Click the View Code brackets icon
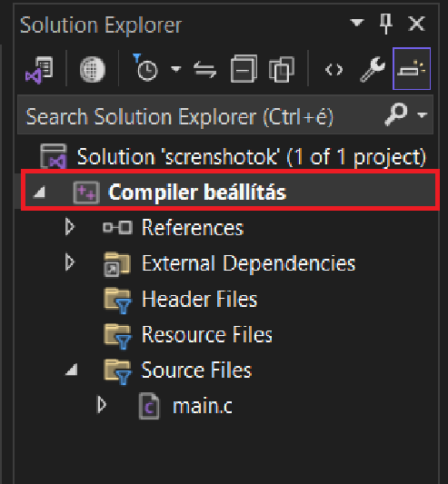 point(334,69)
